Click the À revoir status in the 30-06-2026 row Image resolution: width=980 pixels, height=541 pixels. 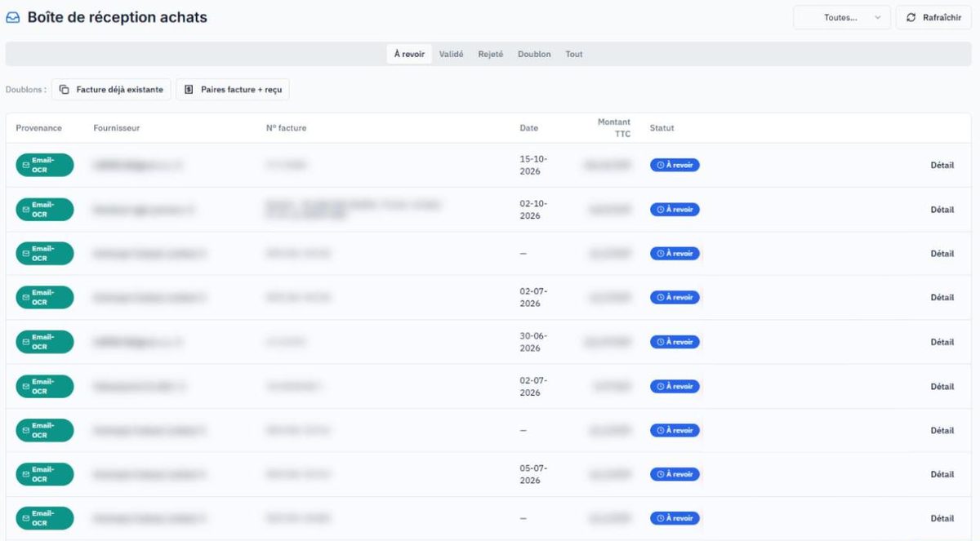click(x=675, y=342)
